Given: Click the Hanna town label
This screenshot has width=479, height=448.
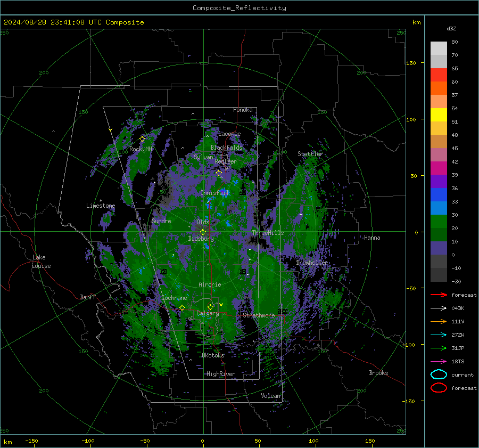Looking at the screenshot, I should pos(372,238).
